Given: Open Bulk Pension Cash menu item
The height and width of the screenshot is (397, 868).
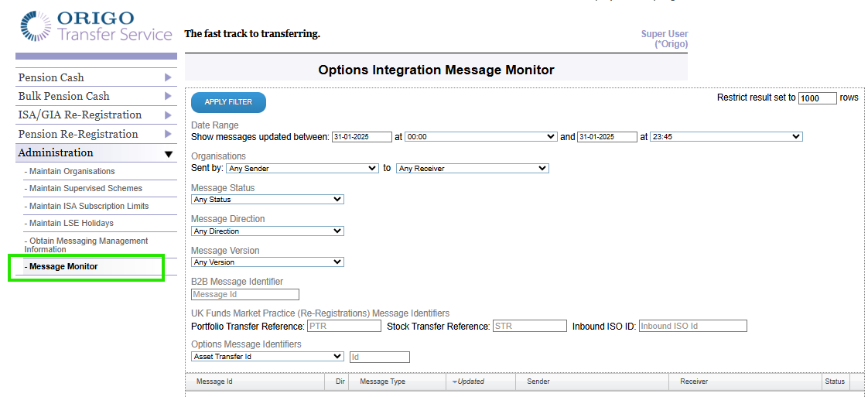Looking at the screenshot, I should 63,96.
